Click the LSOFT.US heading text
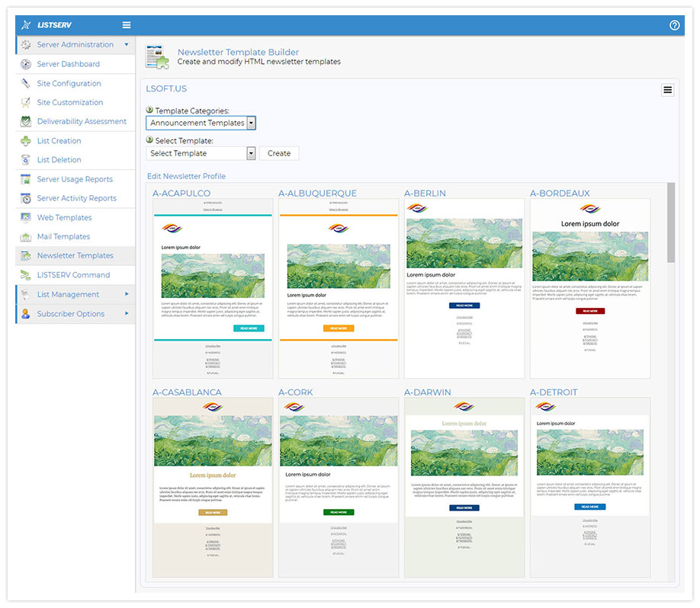This screenshot has width=700, height=608. pos(166,89)
